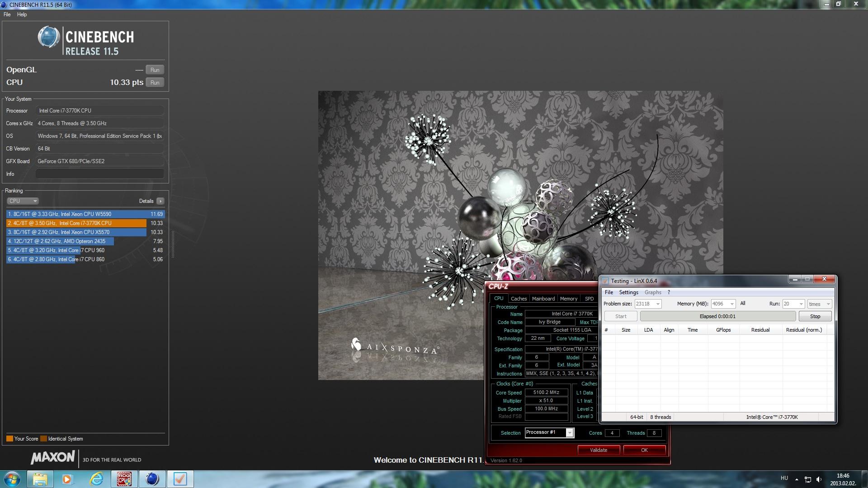Screen dimensions: 868x488
Task: Click LinX Residual (norm.) column header
Action: click(x=804, y=330)
